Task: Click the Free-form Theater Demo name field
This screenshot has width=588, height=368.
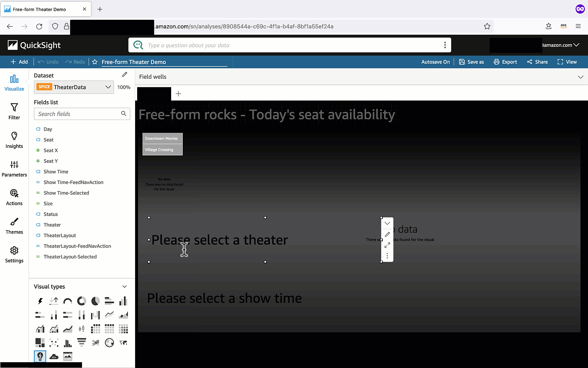Action: [x=164, y=62]
